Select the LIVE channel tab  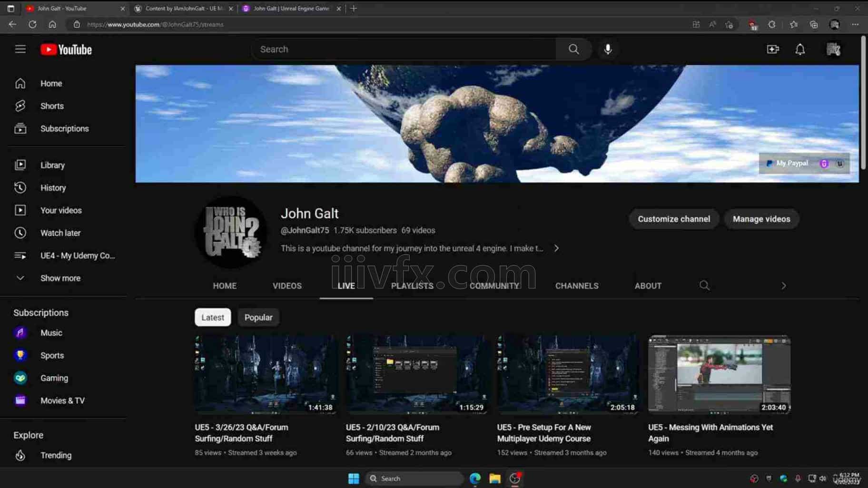click(346, 285)
